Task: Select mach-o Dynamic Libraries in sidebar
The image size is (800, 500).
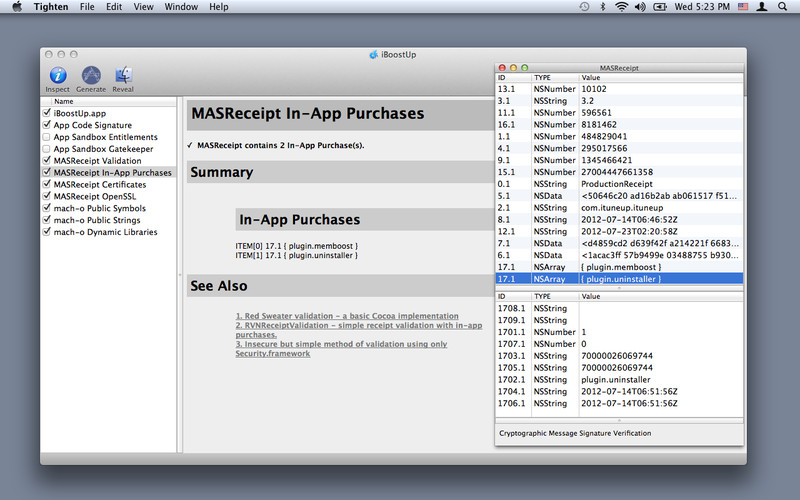Action: click(106, 232)
